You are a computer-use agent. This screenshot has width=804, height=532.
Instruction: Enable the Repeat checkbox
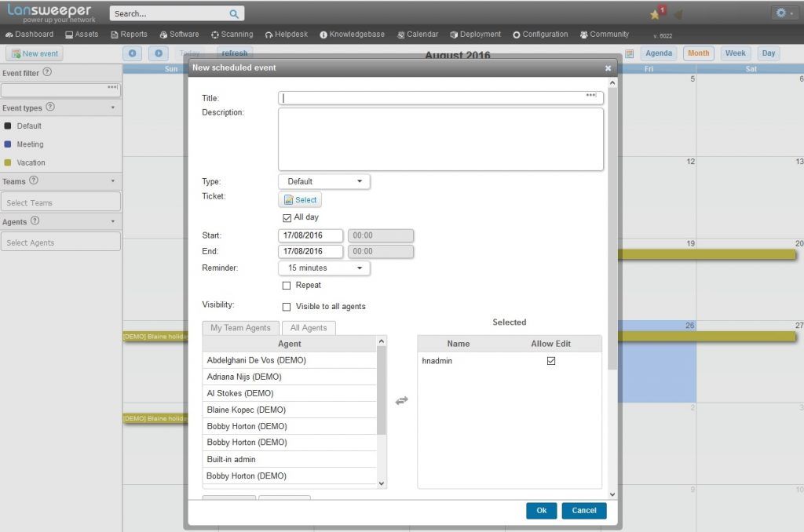(x=287, y=286)
